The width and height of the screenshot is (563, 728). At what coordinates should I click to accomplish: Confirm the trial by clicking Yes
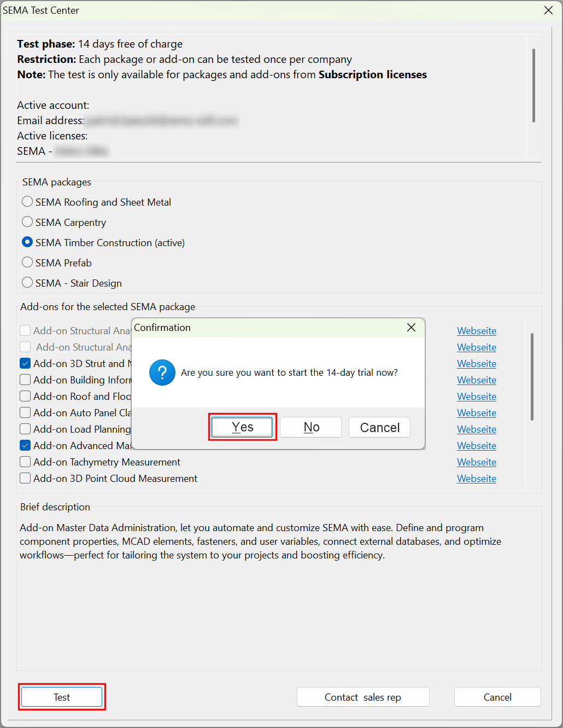242,427
